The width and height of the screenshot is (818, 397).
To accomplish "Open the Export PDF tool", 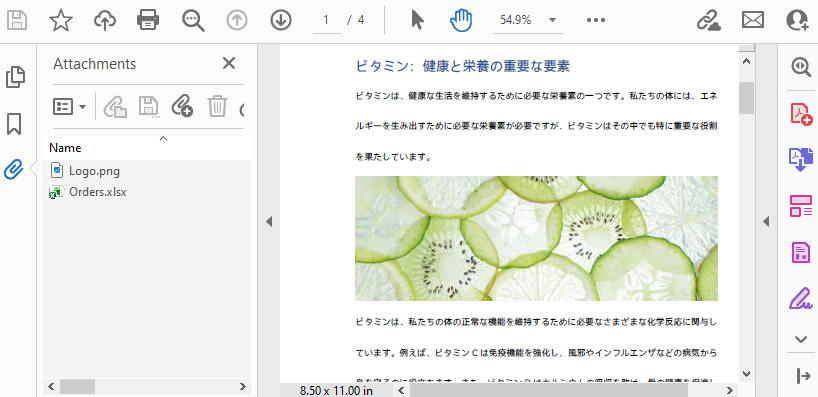I will click(801, 159).
